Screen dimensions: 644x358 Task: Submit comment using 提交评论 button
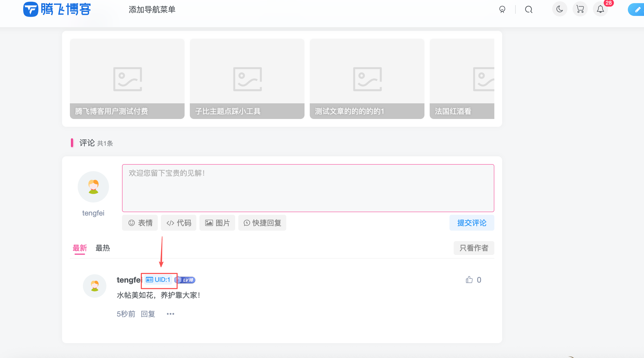(472, 223)
